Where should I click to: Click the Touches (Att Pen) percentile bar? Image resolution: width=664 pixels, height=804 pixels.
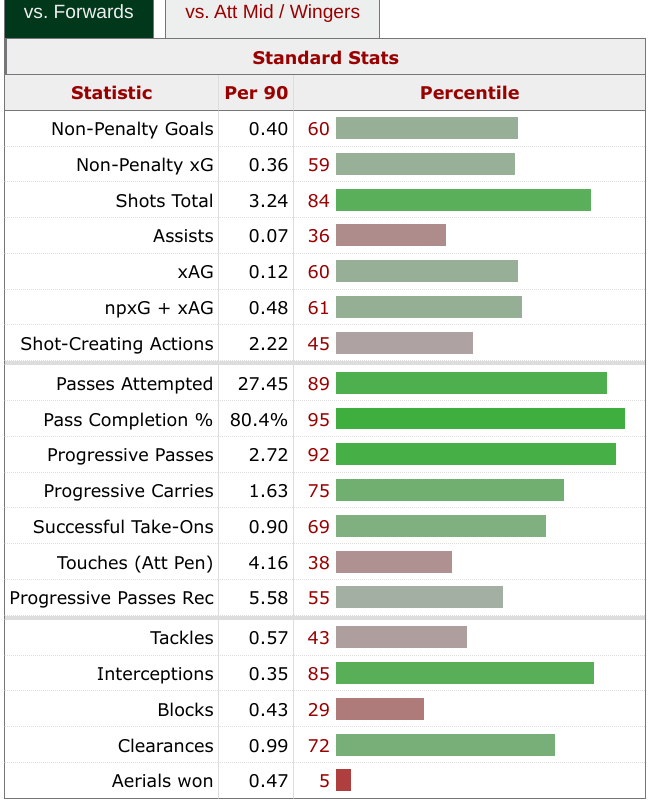point(394,562)
